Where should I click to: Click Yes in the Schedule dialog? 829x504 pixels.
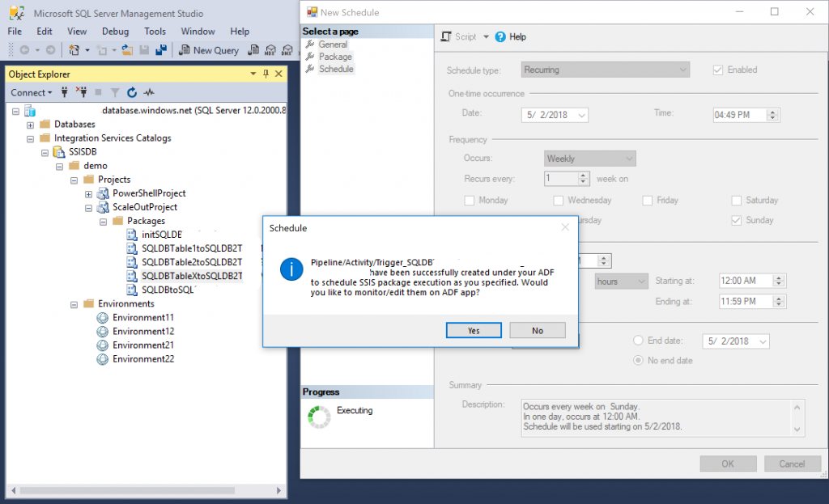click(x=474, y=330)
